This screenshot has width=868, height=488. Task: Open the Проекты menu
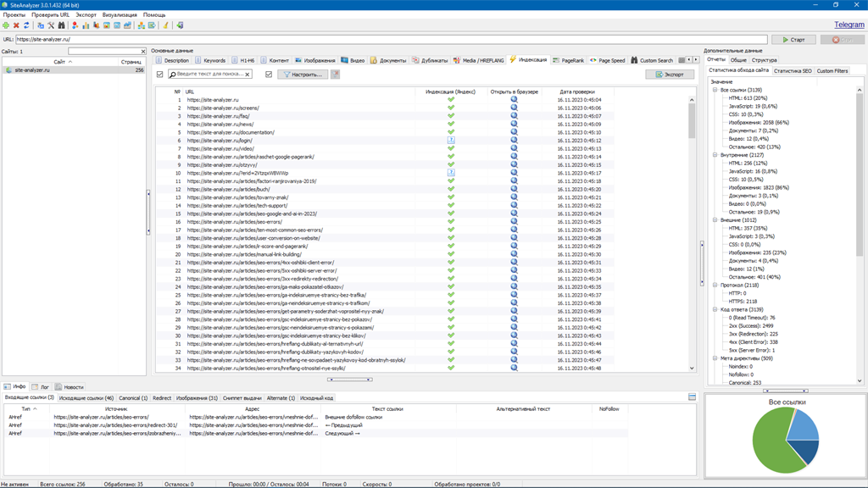14,15
